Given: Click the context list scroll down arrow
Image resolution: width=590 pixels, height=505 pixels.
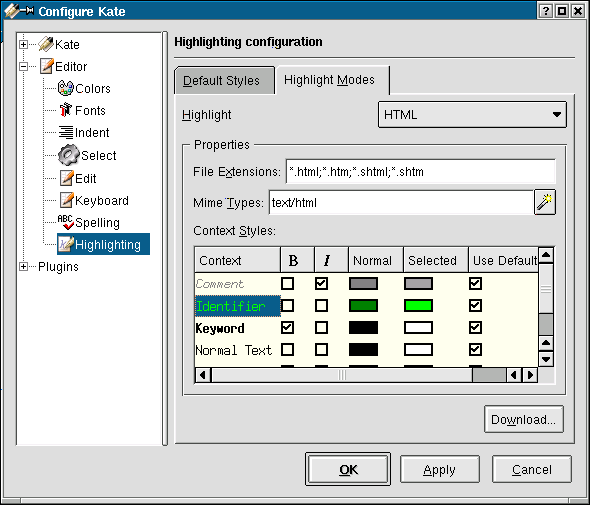Looking at the screenshot, I should coord(546,358).
